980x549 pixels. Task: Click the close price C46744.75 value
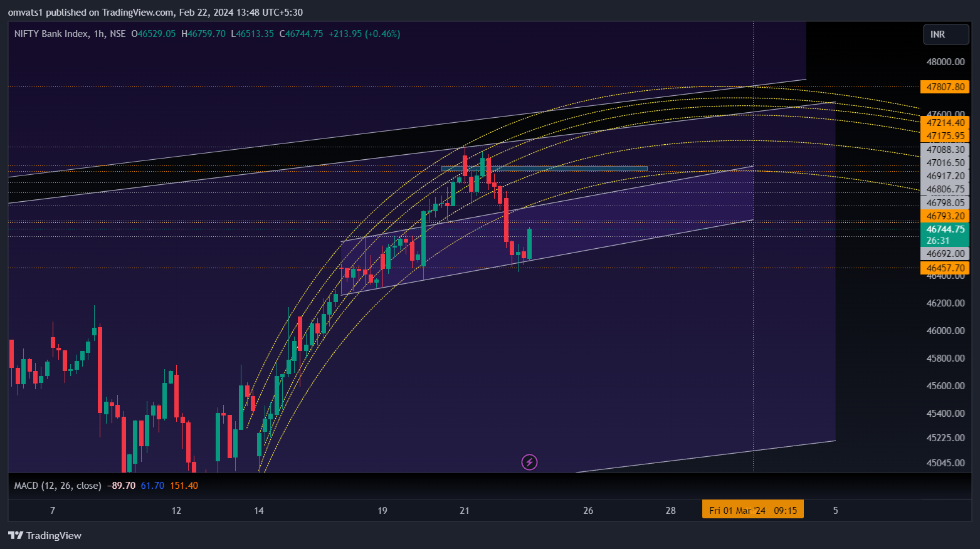[301, 34]
